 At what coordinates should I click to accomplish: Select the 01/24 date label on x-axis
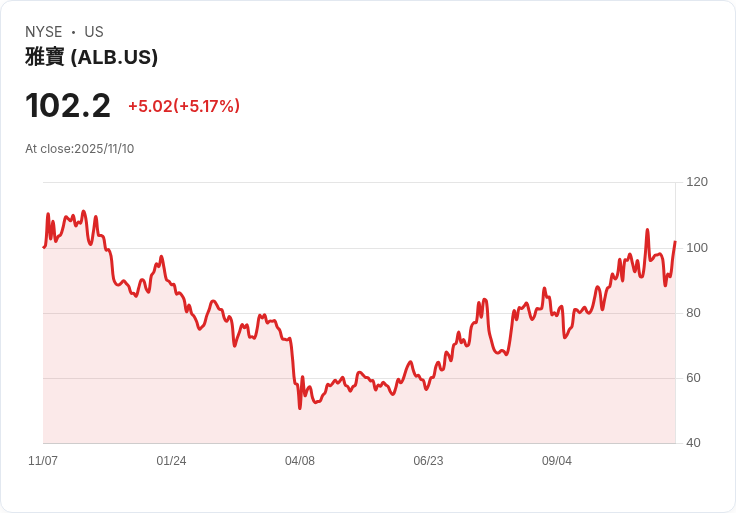click(171, 461)
